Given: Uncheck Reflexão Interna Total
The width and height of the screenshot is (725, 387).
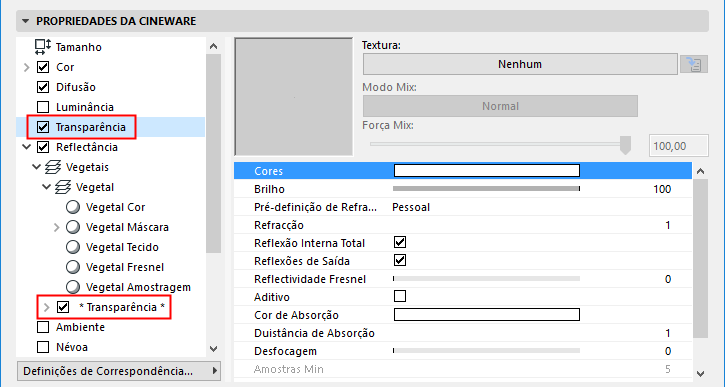Looking at the screenshot, I should (x=400, y=242).
